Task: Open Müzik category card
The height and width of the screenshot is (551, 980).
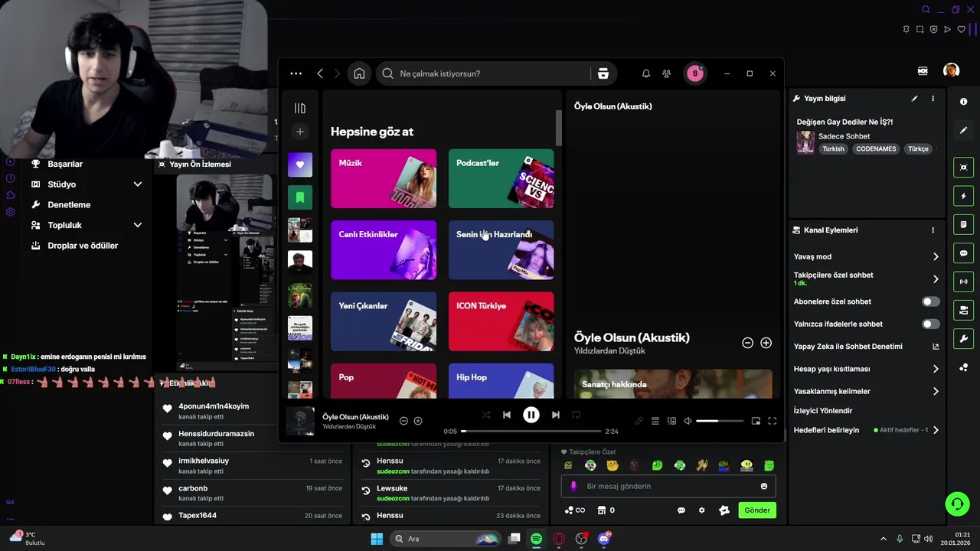Action: 384,178
